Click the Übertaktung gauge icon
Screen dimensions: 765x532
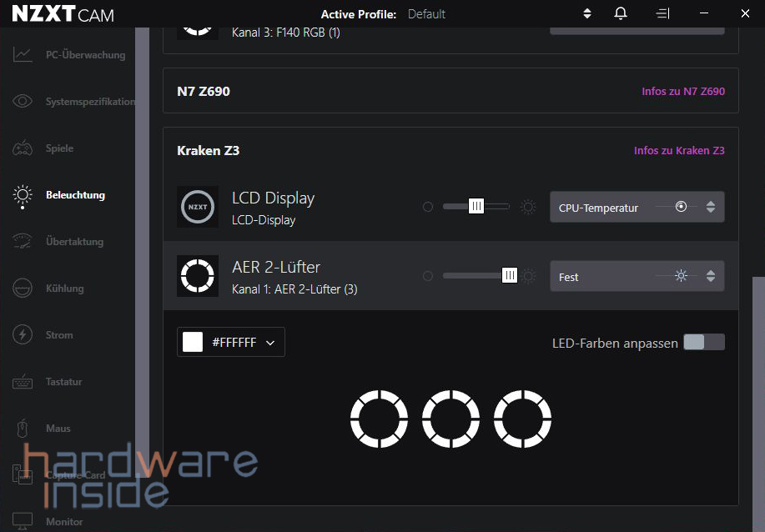click(x=23, y=241)
